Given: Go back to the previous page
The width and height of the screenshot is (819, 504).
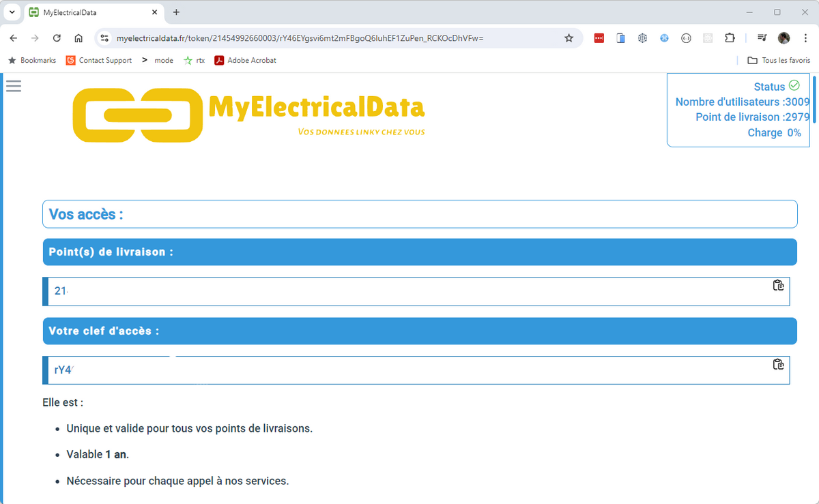Looking at the screenshot, I should coord(14,38).
